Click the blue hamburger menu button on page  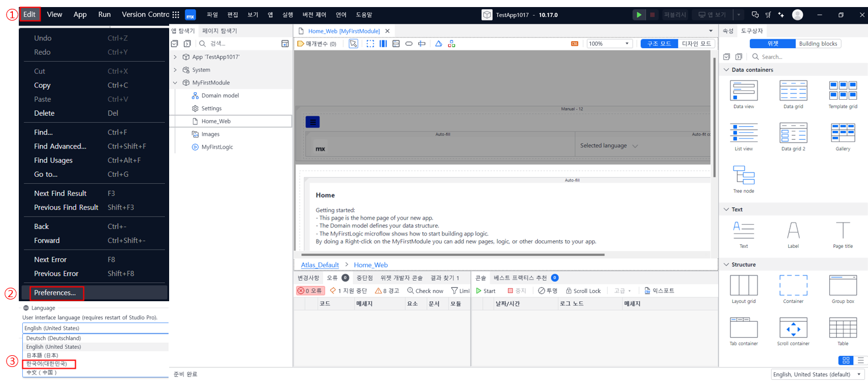(313, 122)
